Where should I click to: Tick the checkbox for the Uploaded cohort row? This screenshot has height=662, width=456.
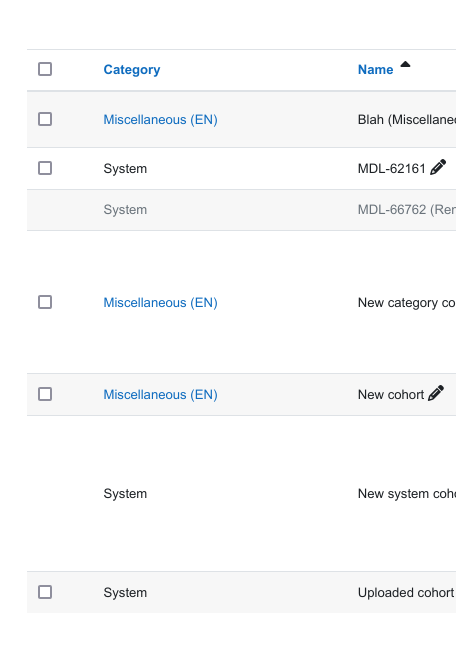(45, 592)
